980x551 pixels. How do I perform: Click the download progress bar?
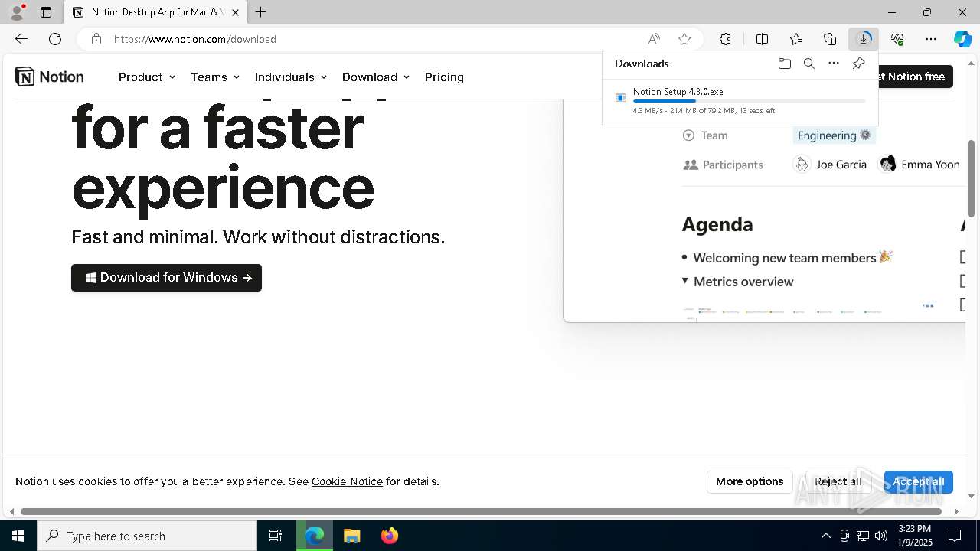(x=749, y=101)
